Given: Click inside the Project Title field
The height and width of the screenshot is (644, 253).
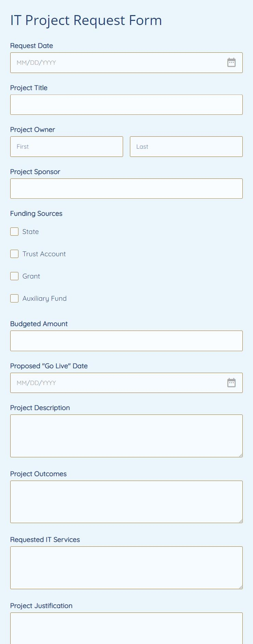Looking at the screenshot, I should point(126,104).
